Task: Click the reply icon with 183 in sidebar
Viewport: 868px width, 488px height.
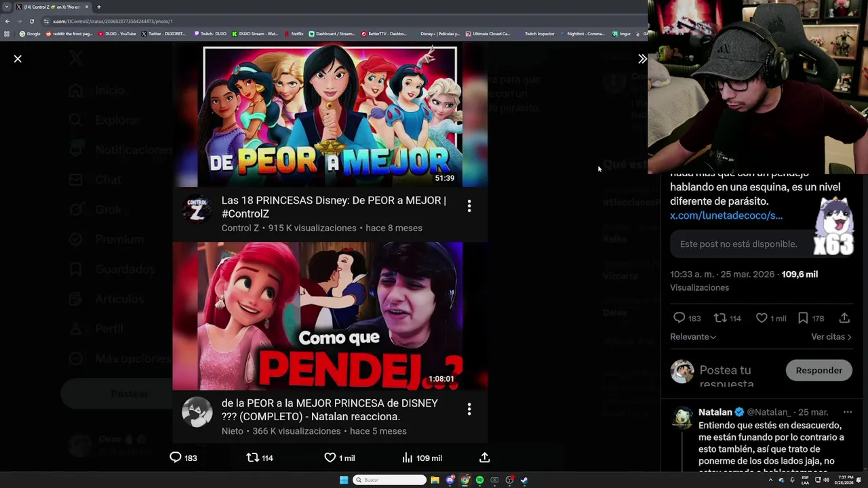Action: pos(679,318)
